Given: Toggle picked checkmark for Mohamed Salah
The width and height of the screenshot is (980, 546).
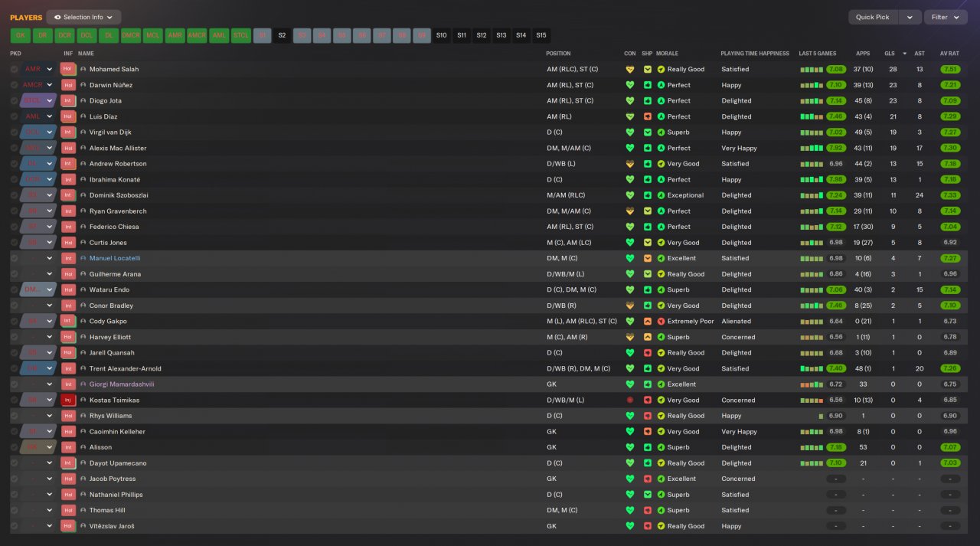Looking at the screenshot, I should pyautogui.click(x=15, y=69).
